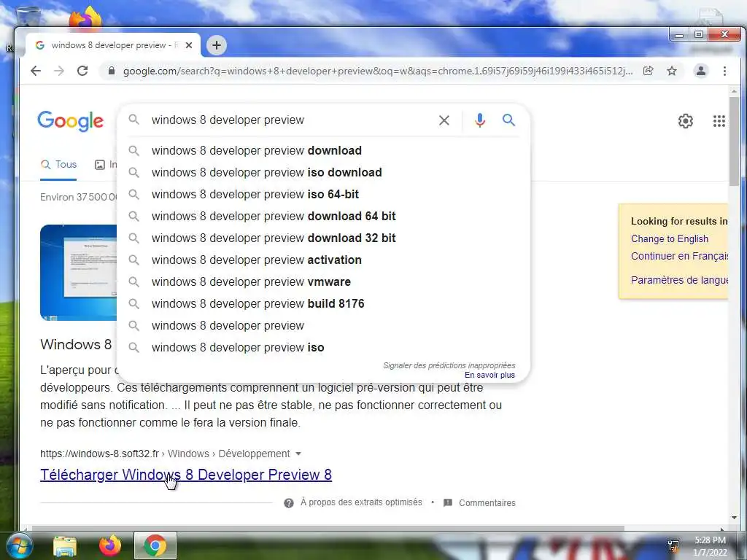Click the Chrome address bar URL

[x=378, y=71]
